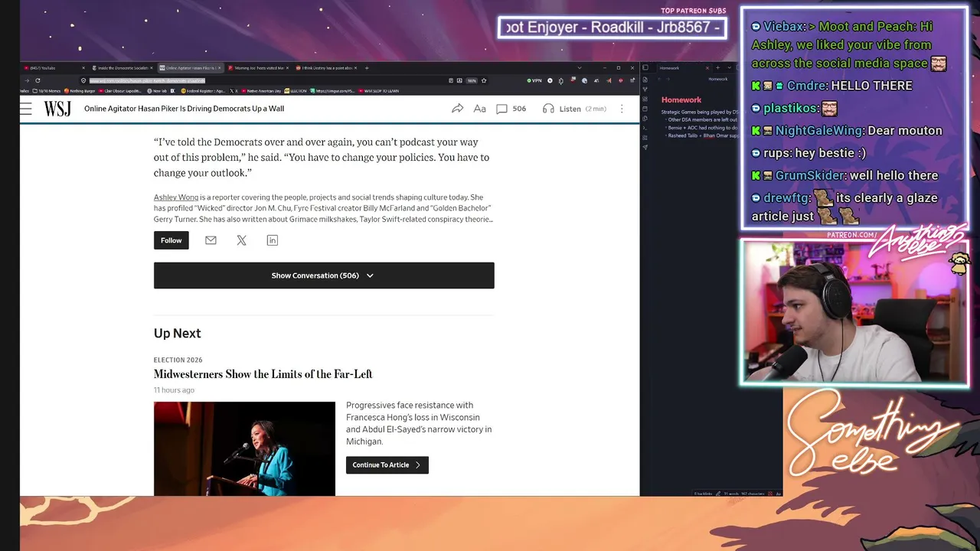The image size is (980, 551).
Task: Open the Ashley Wong author link
Action: [x=176, y=197]
